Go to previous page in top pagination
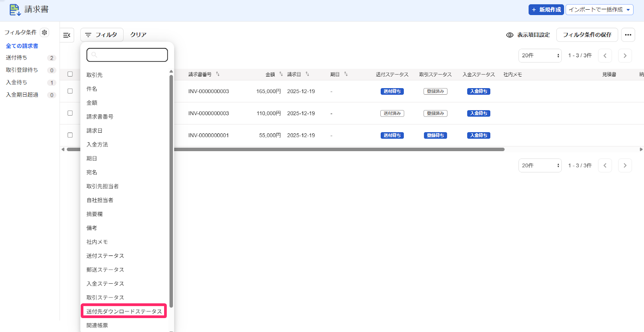This screenshot has width=644, height=332. click(605, 56)
